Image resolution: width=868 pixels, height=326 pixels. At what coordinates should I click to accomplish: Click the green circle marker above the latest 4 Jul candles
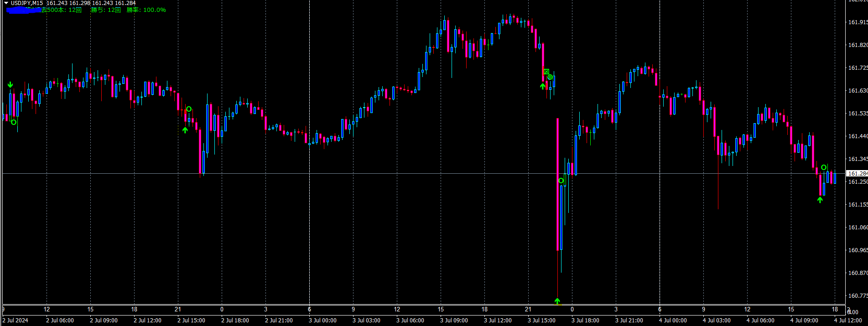(x=824, y=167)
